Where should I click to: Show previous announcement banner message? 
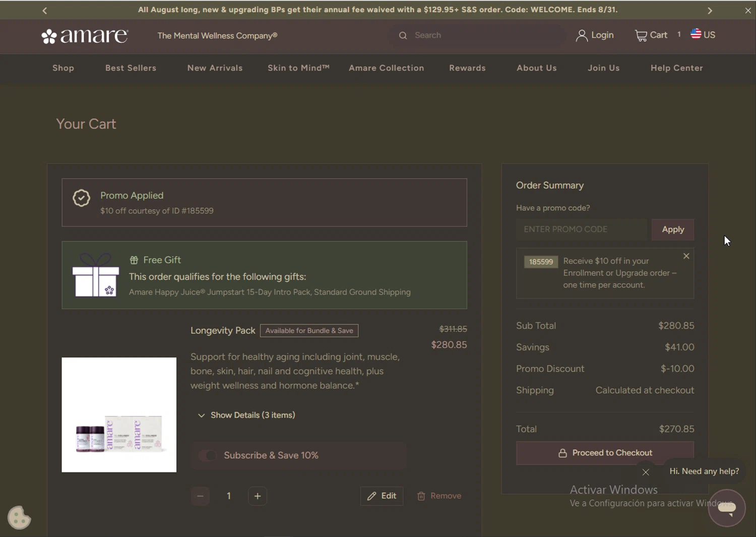click(45, 11)
